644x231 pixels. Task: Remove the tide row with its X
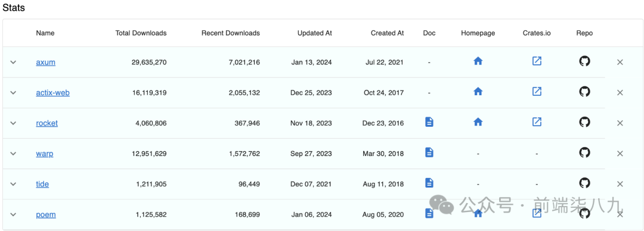(620, 184)
